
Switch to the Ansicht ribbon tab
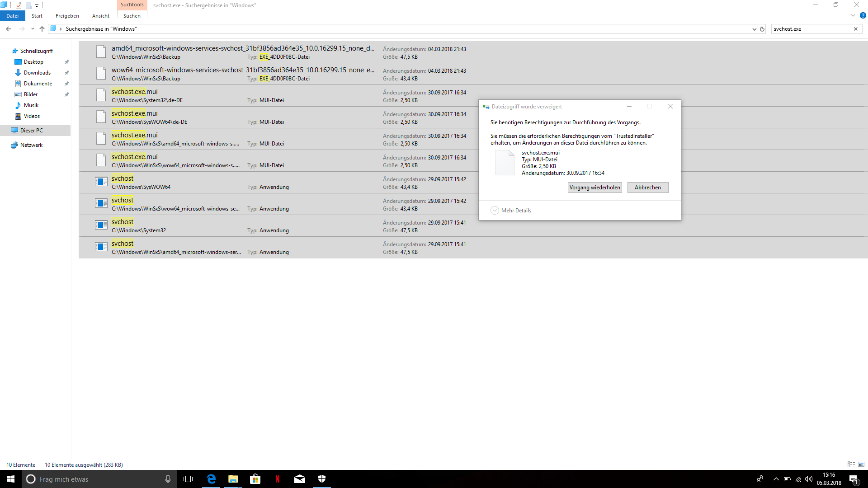click(100, 16)
